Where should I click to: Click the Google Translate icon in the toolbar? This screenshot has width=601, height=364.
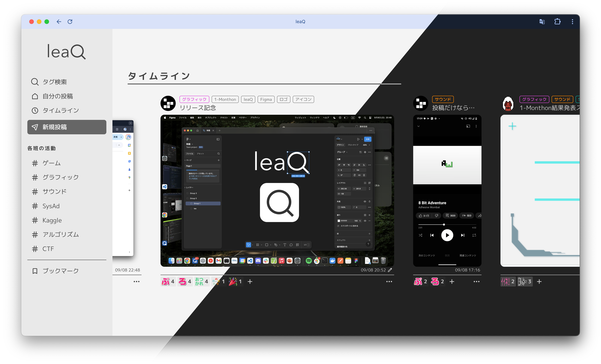[542, 22]
